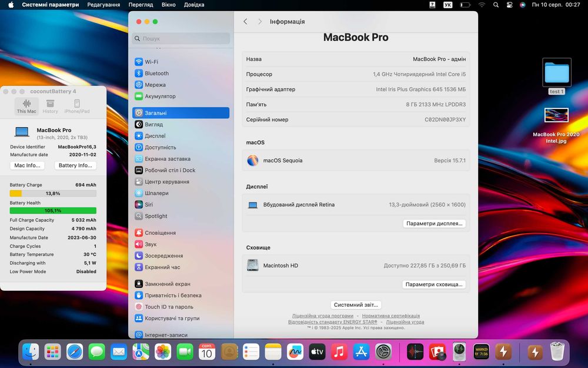Switch input source УК in menu bar

coord(447,5)
